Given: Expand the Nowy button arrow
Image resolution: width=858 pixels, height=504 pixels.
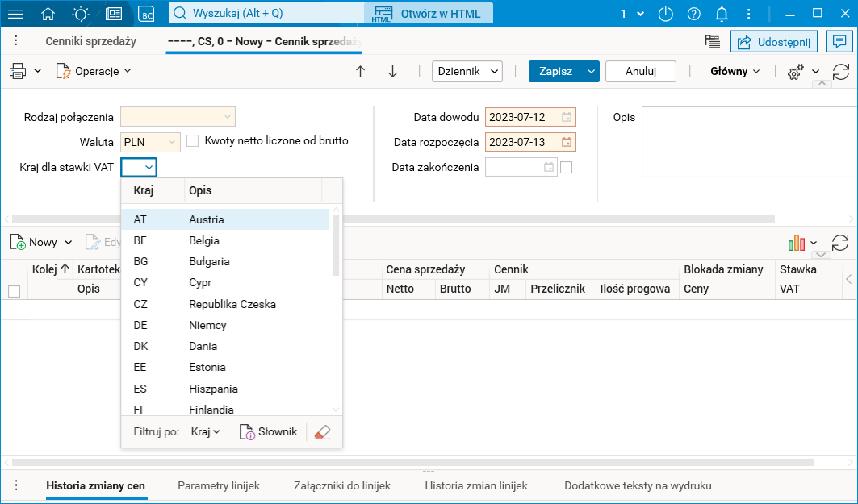Looking at the screenshot, I should coord(69,243).
